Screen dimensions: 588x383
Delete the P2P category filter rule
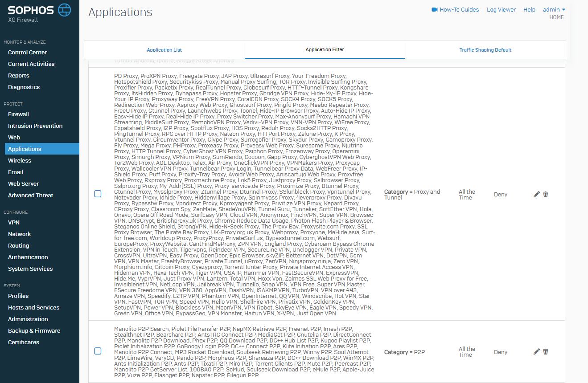click(x=546, y=351)
